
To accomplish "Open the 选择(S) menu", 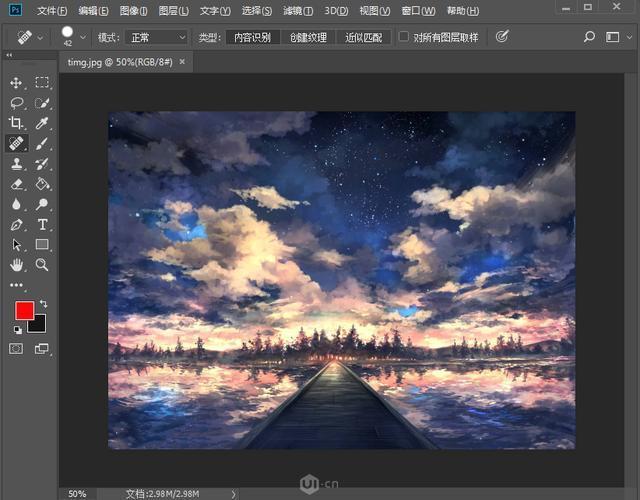I will 257,11.
